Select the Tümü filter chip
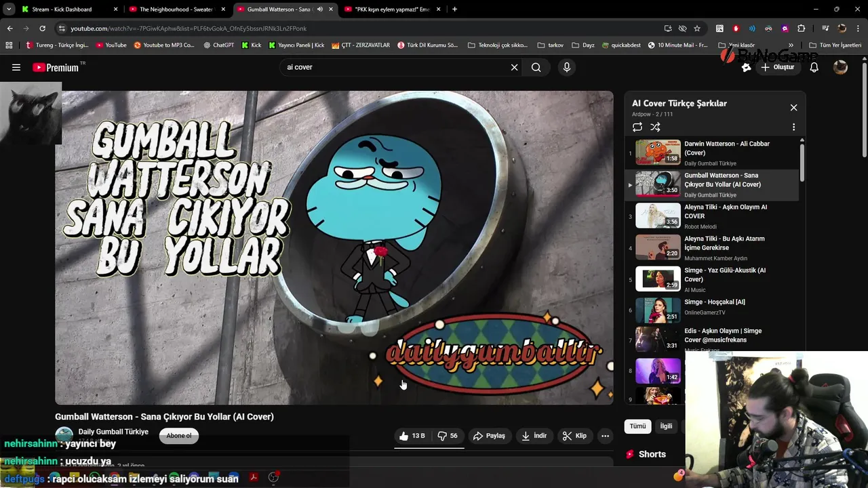 click(x=637, y=426)
